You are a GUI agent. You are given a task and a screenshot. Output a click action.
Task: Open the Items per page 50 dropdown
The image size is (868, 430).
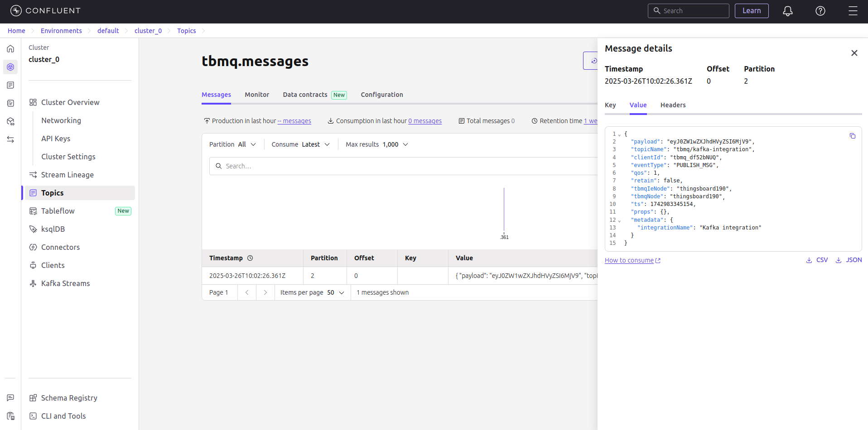[313, 292]
